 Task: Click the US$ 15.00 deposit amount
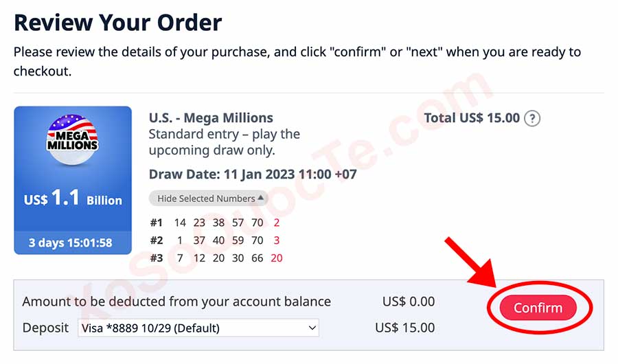point(405,328)
